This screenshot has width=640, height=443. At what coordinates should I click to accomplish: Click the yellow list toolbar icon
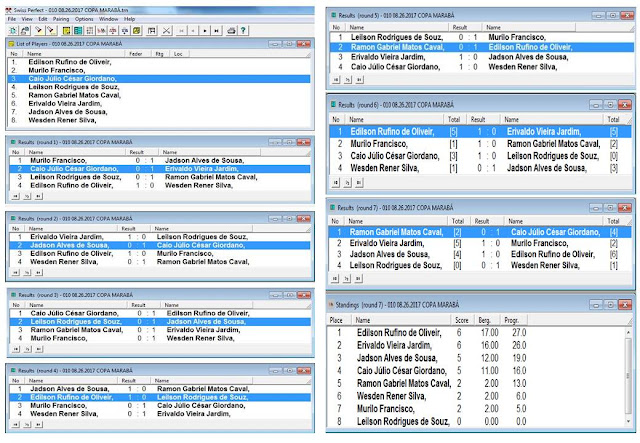tap(67, 30)
